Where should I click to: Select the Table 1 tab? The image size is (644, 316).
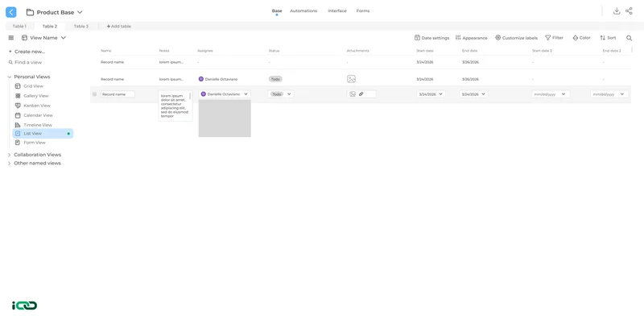pos(19,27)
